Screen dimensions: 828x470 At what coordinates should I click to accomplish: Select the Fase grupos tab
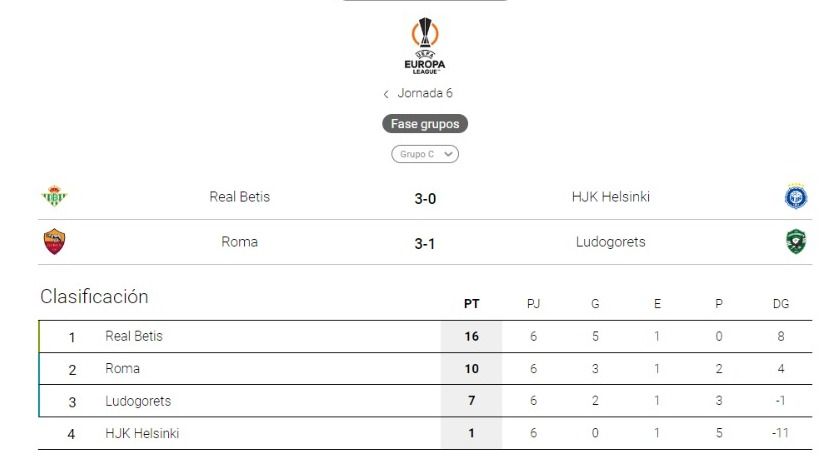[x=425, y=124]
